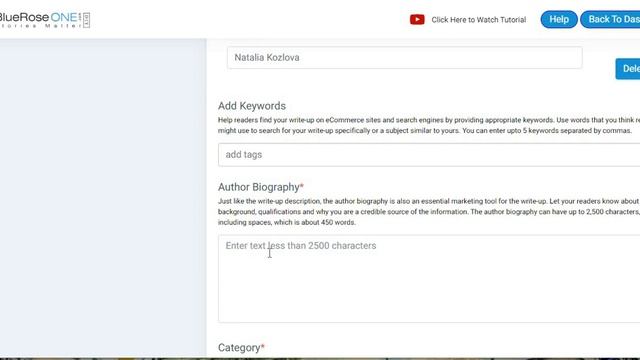Screen dimensions: 640x360
Task: Select the "Author Biography" heading
Action: pyautogui.click(x=260, y=187)
